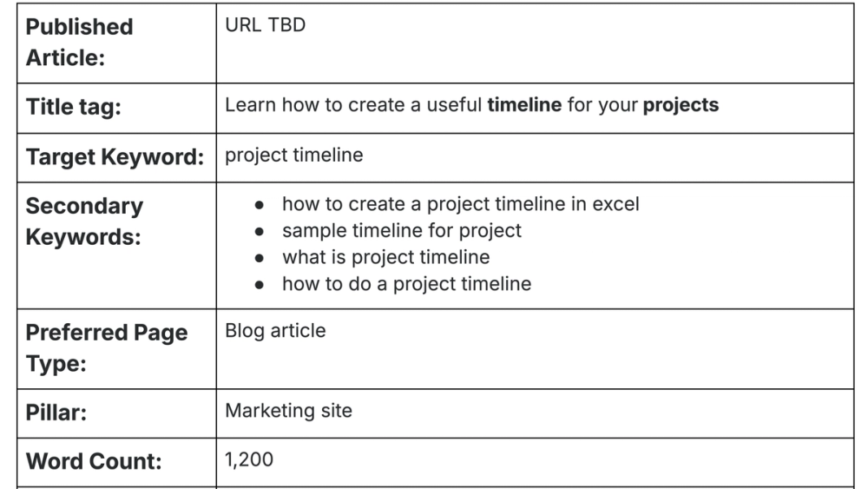Click 'how to create a project timeline in excel'
868x489 pixels.
point(461,204)
